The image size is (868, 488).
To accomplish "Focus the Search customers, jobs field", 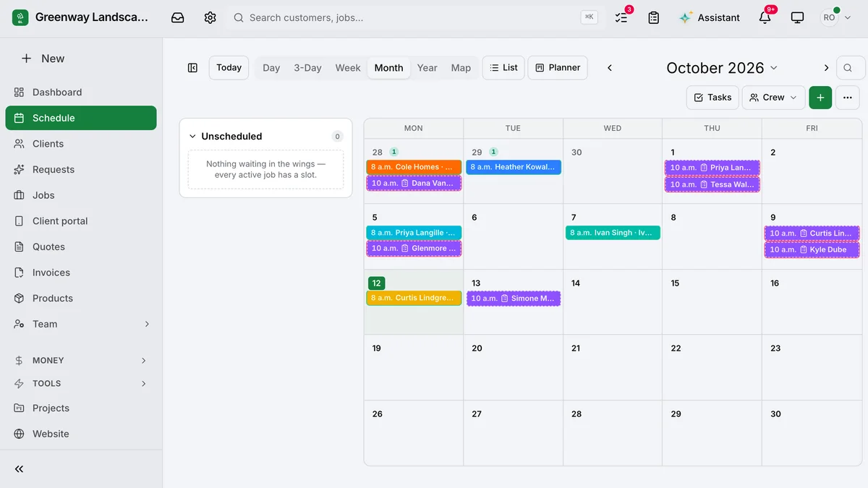I will pos(414,17).
